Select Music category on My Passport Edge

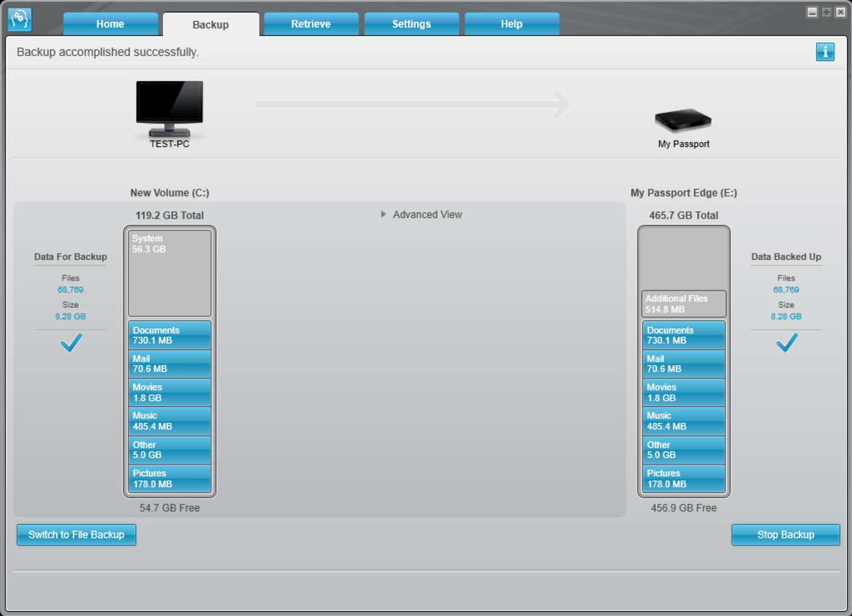tap(684, 421)
